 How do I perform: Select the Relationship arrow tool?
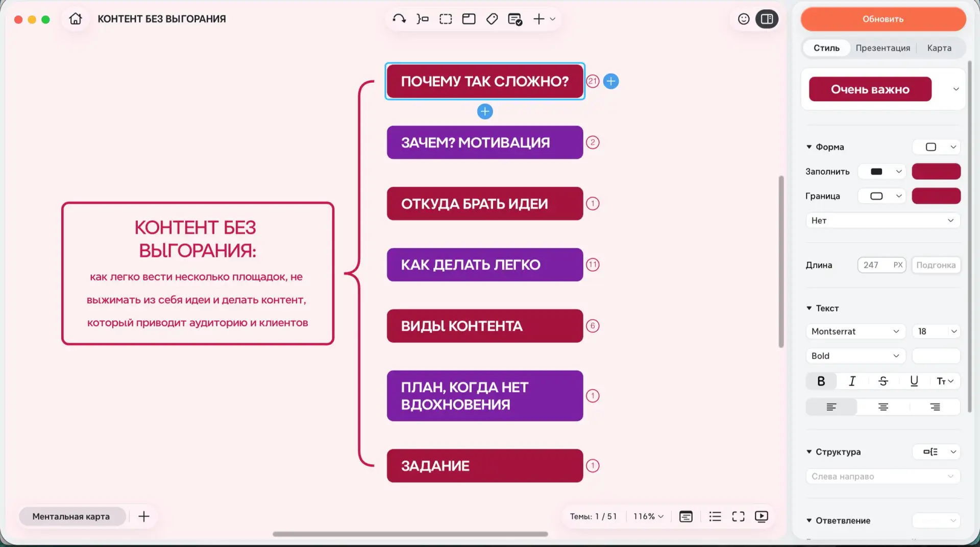click(x=399, y=19)
